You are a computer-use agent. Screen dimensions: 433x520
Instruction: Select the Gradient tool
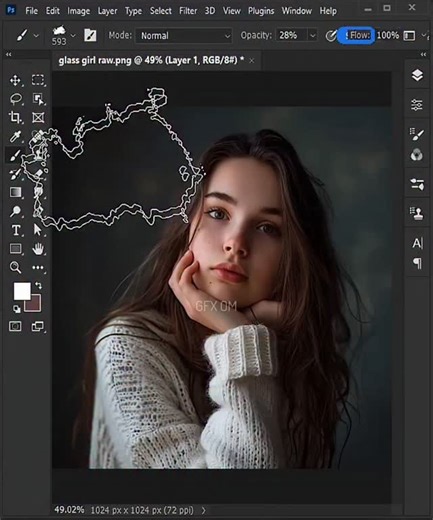point(15,192)
